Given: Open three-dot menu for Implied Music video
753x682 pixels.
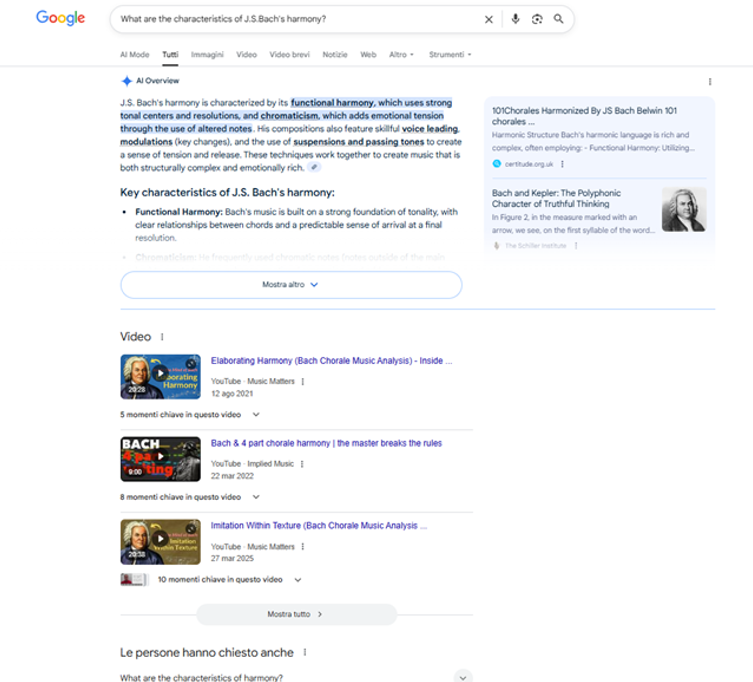Looking at the screenshot, I should tap(302, 464).
